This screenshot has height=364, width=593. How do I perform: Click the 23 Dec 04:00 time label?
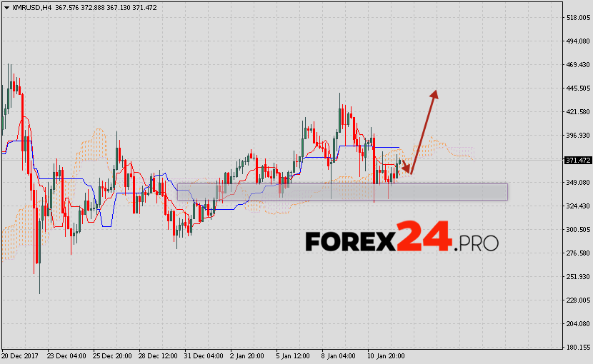(67, 355)
